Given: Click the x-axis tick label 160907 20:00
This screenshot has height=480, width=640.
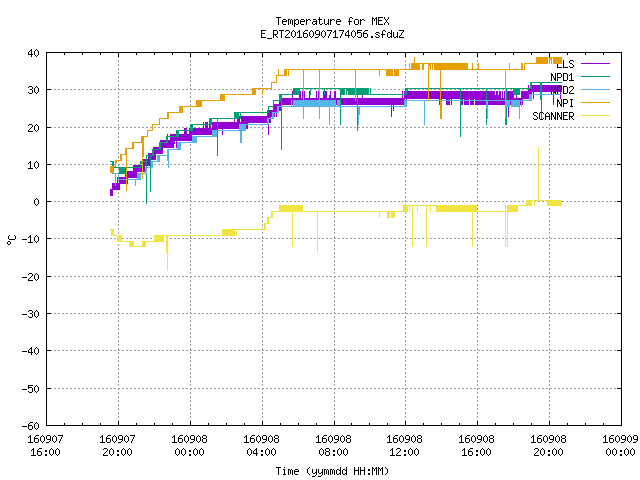Looking at the screenshot, I should pyautogui.click(x=118, y=446).
